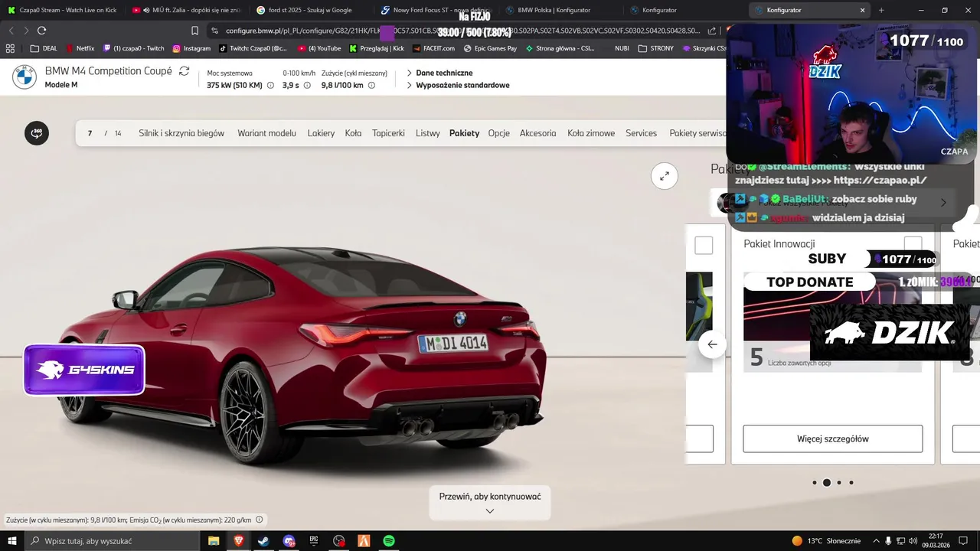Bookmark this page via the address bar icon

pyautogui.click(x=194, y=31)
